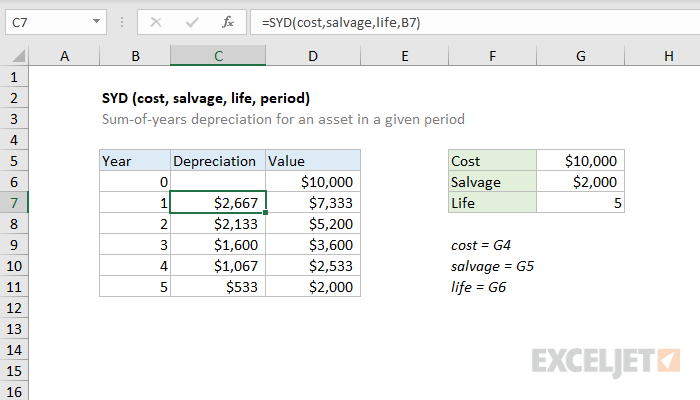Select the $2,000 value cell in row 11
The image size is (700, 400).
coord(313,287)
